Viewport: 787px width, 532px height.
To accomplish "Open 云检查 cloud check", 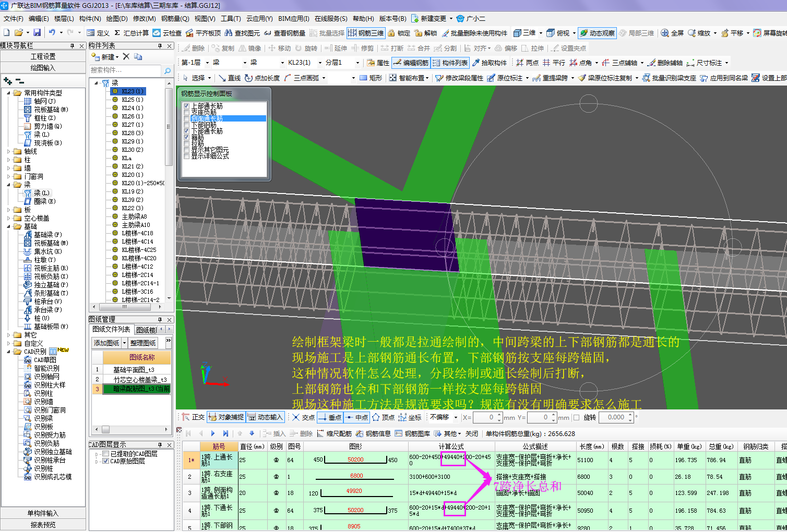I will click(167, 33).
